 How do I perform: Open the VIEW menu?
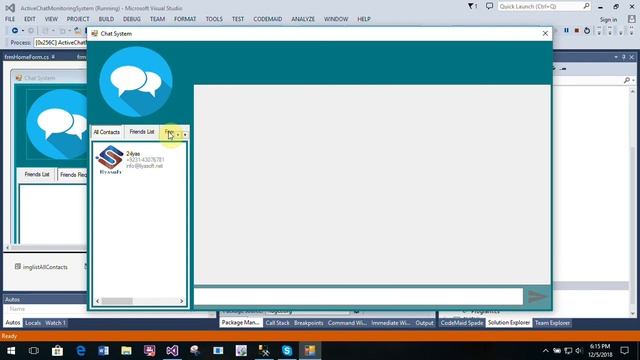click(x=51, y=19)
